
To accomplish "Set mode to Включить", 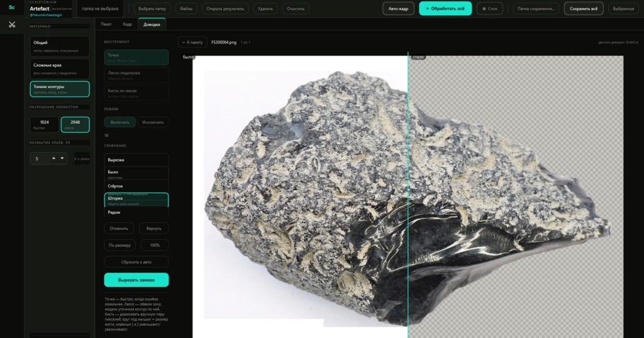I will (119, 123).
